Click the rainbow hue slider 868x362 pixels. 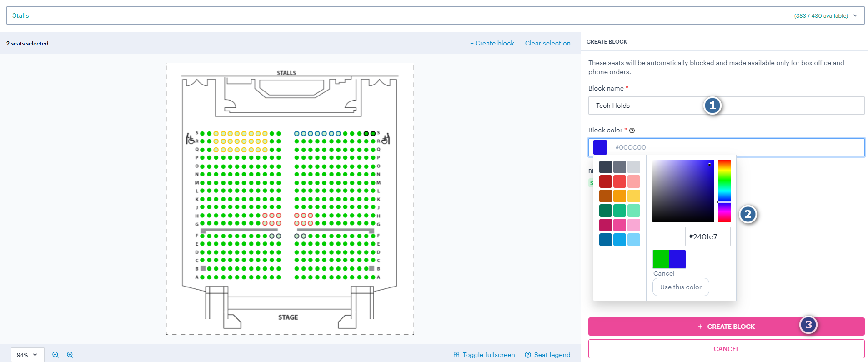click(x=724, y=191)
